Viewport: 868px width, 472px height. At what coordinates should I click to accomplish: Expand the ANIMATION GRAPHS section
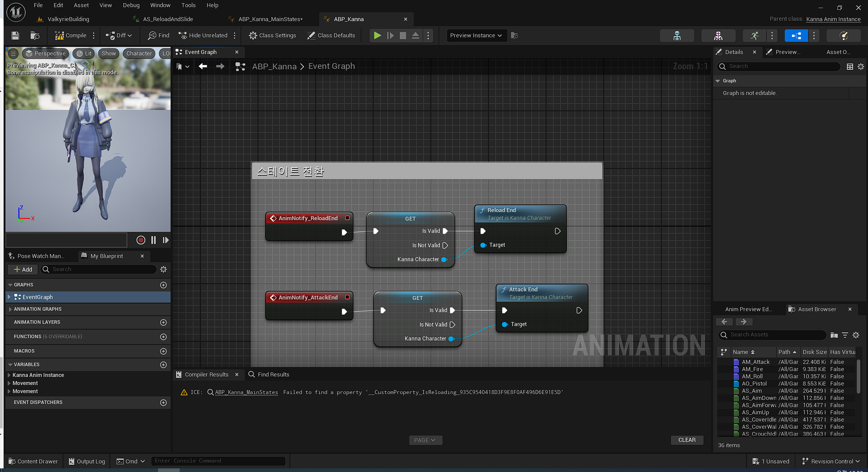tap(10, 309)
